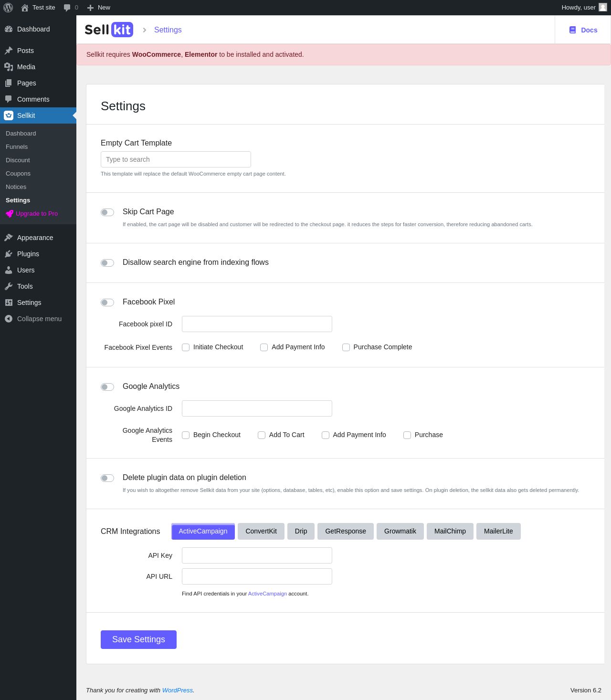Screen dimensions: 611x700
Task: Check the Begin Checkout checkbox
Action: tap(186, 435)
